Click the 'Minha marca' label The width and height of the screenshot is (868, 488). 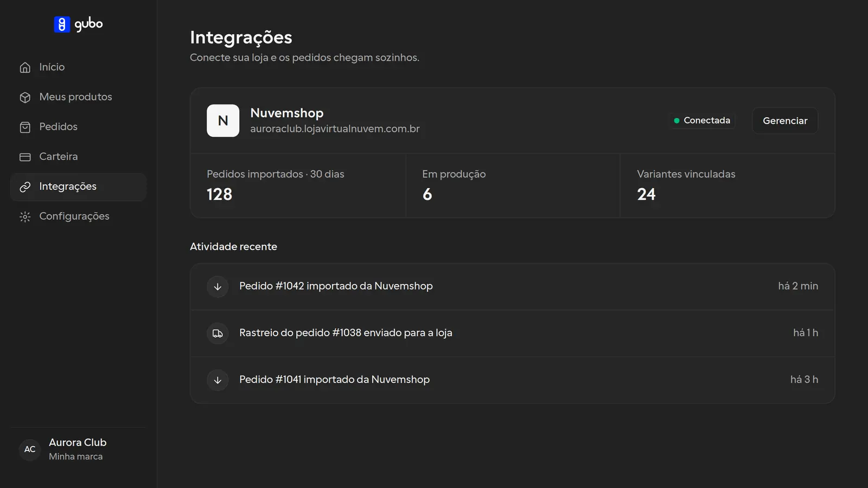[75, 457]
